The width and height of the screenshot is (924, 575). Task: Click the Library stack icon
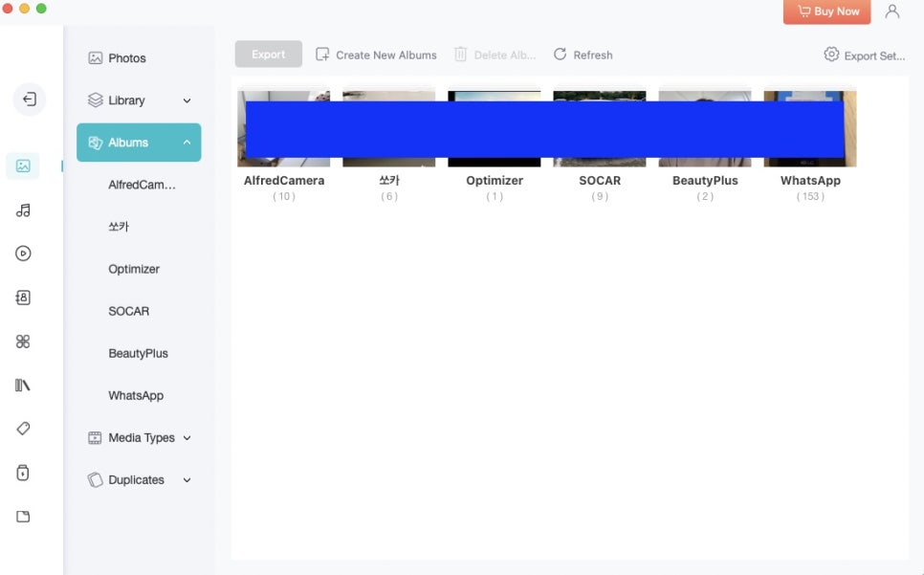[95, 100]
